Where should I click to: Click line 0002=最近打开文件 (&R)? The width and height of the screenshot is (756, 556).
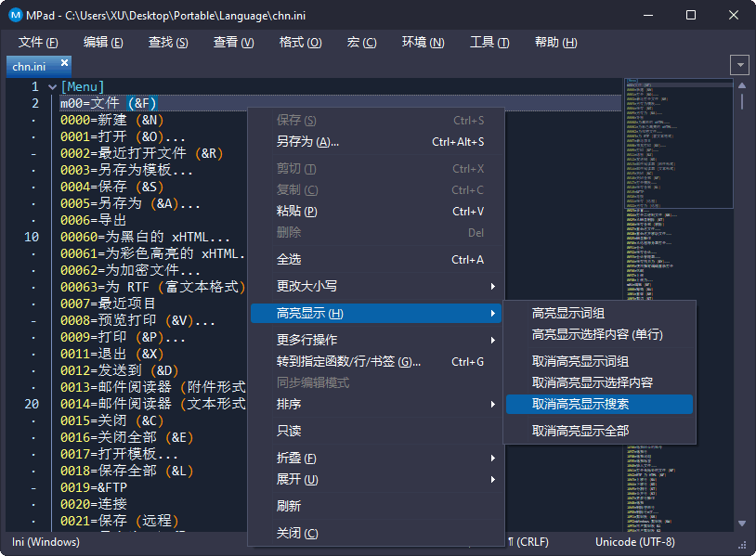tap(142, 153)
